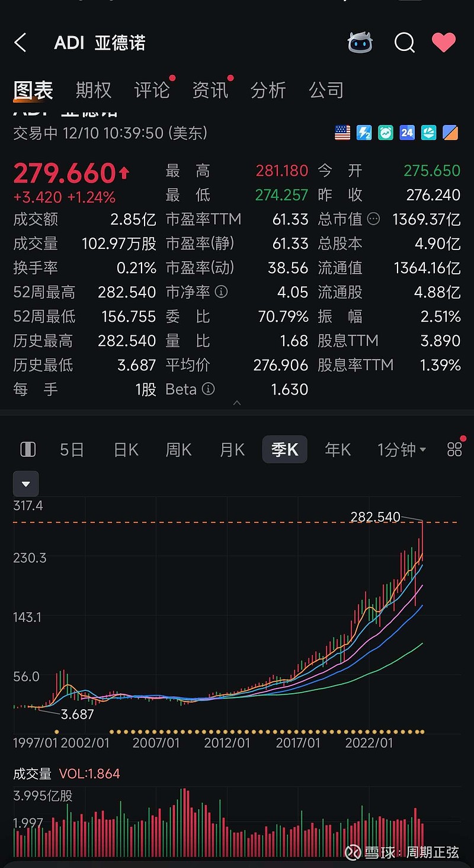Open the search magnifier icon

click(x=404, y=43)
